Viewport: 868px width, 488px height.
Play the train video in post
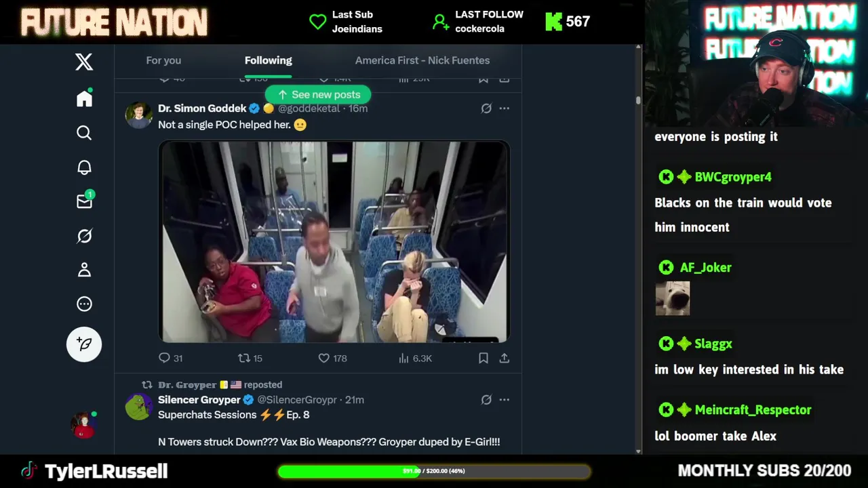coord(334,241)
